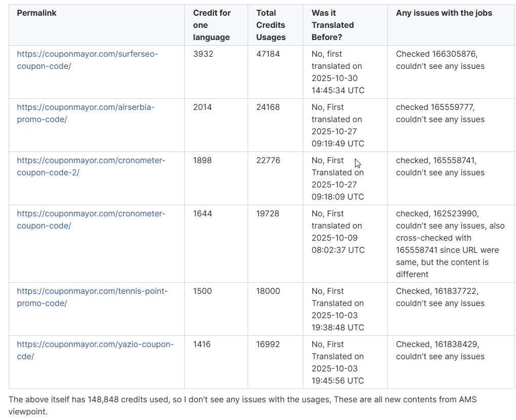Click the 1898 credit value cell
This screenshot has width=516, height=420.
click(x=203, y=160)
